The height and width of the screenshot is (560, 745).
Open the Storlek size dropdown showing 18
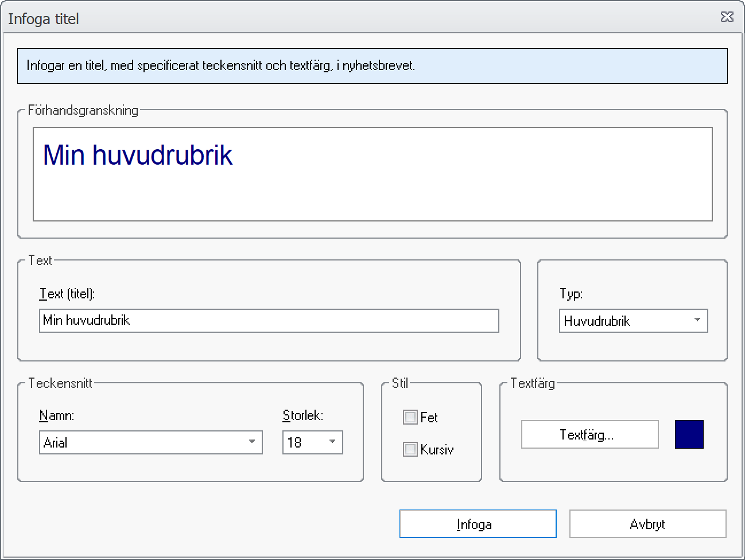[313, 442]
